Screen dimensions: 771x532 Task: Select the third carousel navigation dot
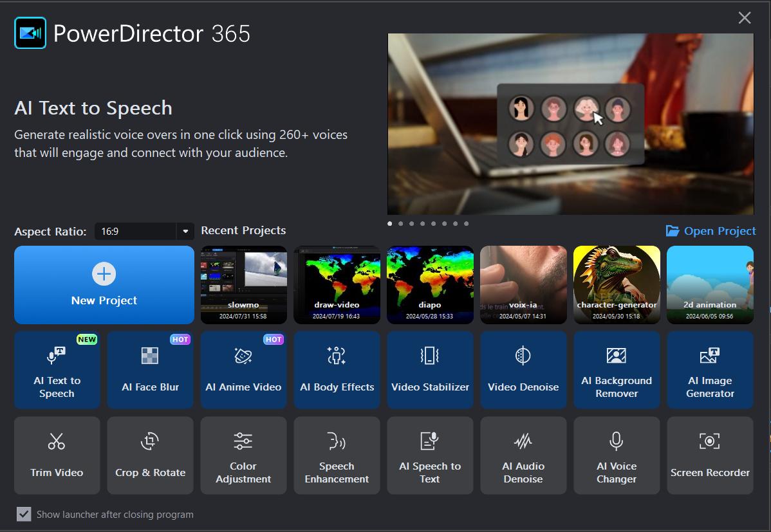411,223
